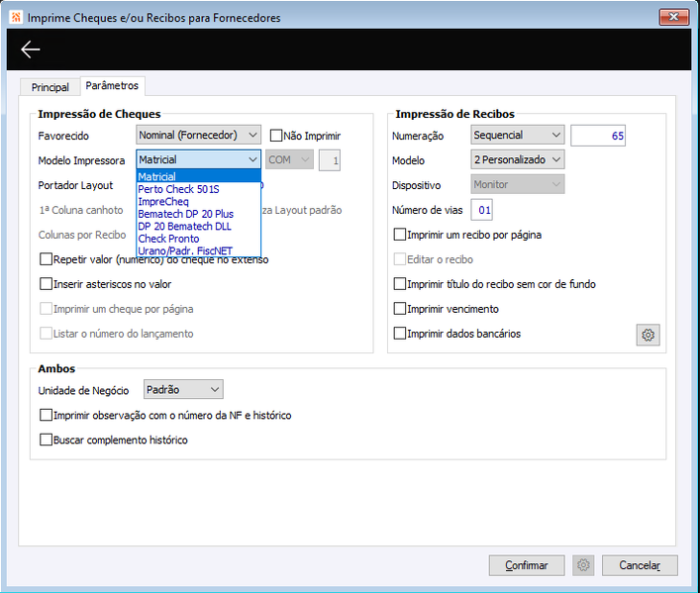Enable Imprimir um recibo por página
700x593 pixels.
[x=400, y=235]
